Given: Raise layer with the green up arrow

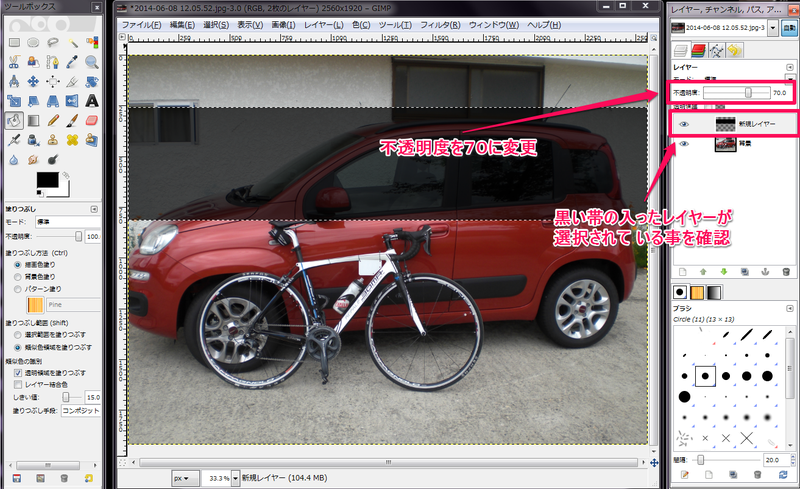Looking at the screenshot, I should 703,272.
